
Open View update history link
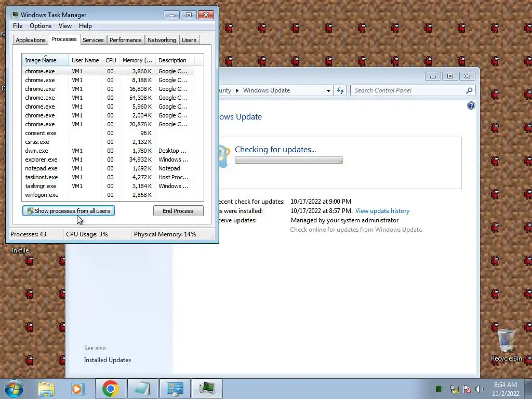pyautogui.click(x=382, y=211)
